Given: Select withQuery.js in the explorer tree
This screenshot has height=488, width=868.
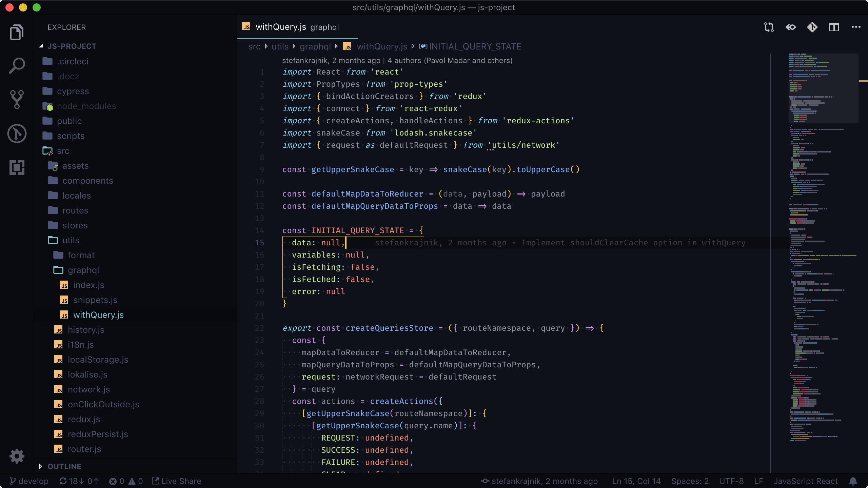Looking at the screenshot, I should [x=136, y=315].
